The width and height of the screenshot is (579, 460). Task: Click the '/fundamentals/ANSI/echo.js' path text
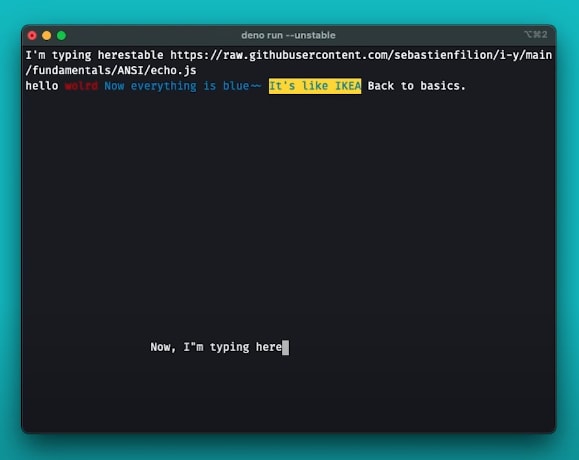(111, 71)
